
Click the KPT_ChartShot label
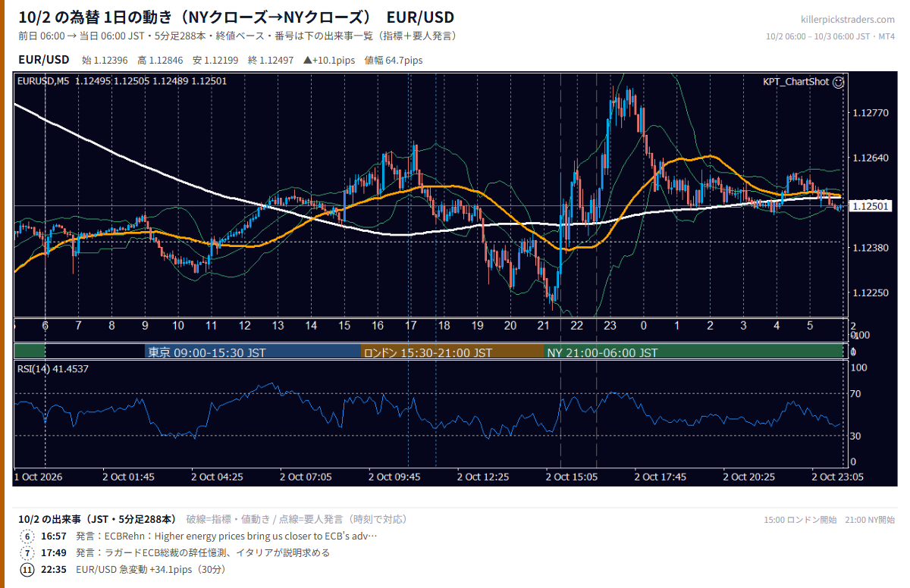click(x=795, y=83)
